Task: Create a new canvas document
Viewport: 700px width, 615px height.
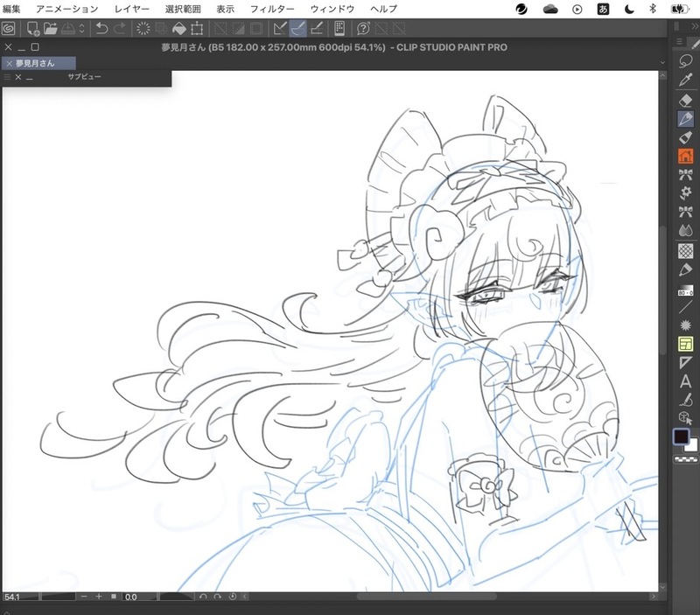Action: (32, 29)
